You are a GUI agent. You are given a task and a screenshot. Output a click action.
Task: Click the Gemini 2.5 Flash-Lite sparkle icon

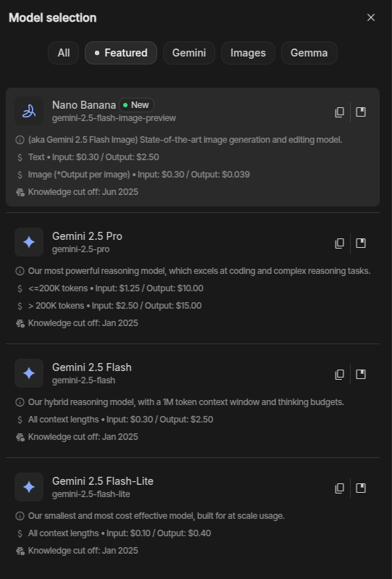tap(29, 487)
